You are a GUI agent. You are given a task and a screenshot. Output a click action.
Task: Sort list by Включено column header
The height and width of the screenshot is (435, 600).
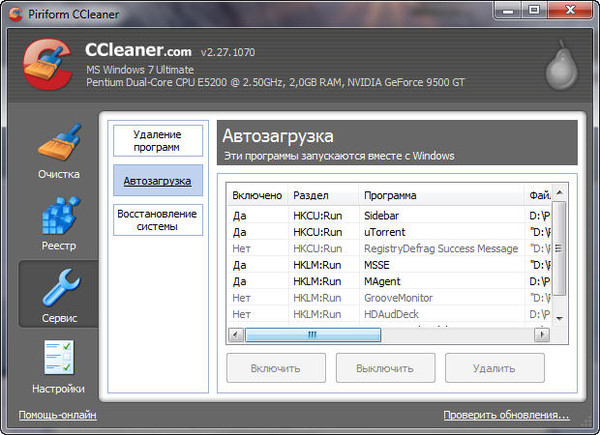[258, 195]
